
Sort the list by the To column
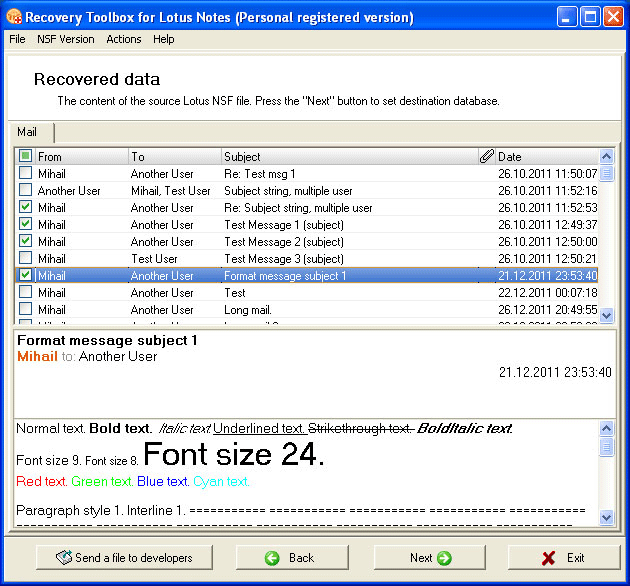coord(175,156)
